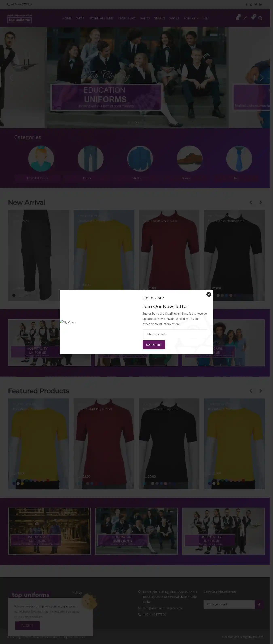The width and height of the screenshot is (273, 644).
Task: Open the shopping cart icon in the header
Action: pyautogui.click(x=238, y=18)
